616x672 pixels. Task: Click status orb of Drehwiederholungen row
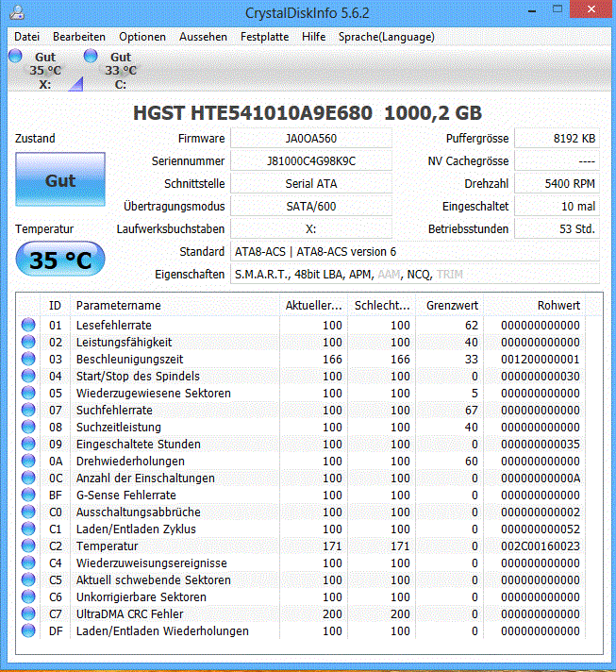tap(28, 462)
